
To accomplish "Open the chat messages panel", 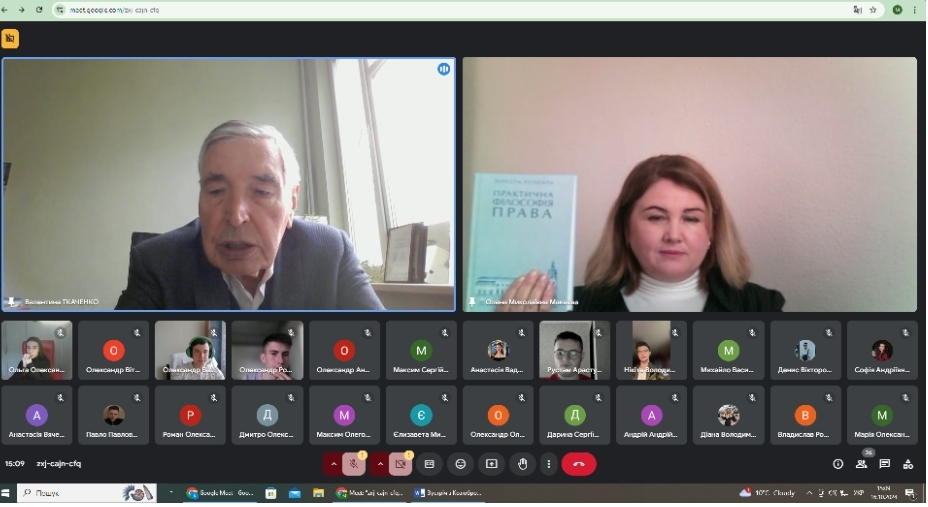I will (x=885, y=464).
